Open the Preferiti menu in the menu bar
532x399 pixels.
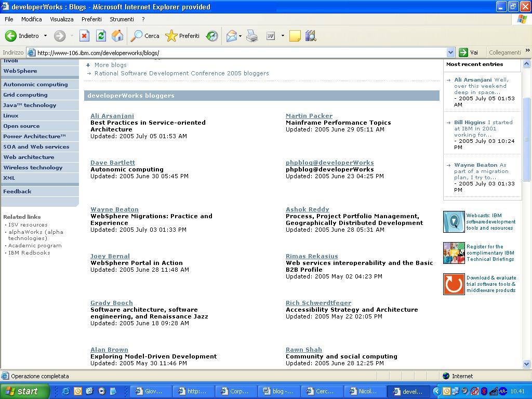[x=91, y=19]
